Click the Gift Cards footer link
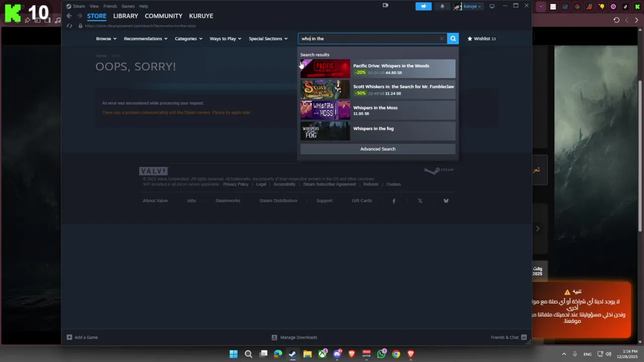The width and height of the screenshot is (644, 362). [x=362, y=201]
